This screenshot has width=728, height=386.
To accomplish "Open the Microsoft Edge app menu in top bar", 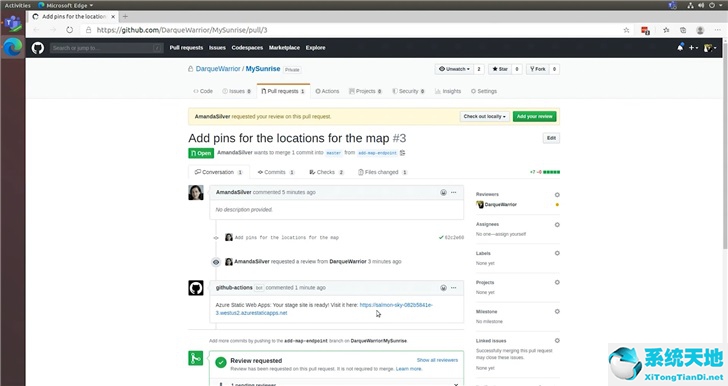I will pos(65,5).
